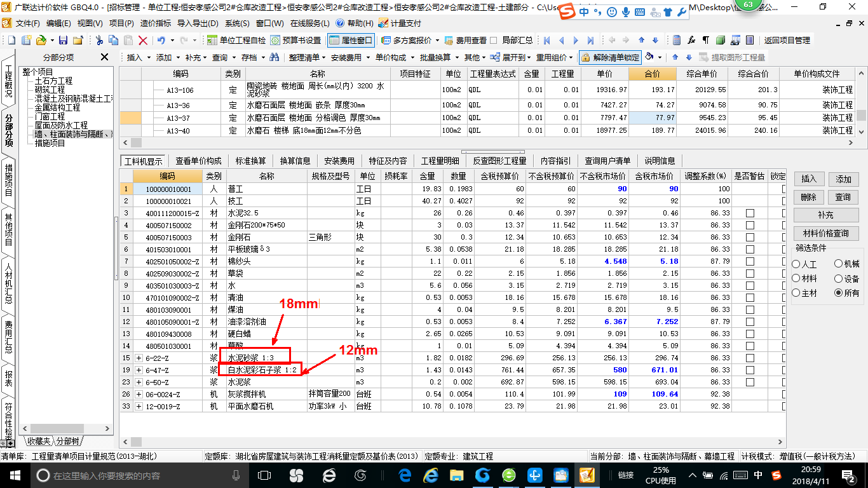This screenshot has width=868, height=488.
Task: Select 金属结构工程 in tree
Action: click(x=57, y=108)
